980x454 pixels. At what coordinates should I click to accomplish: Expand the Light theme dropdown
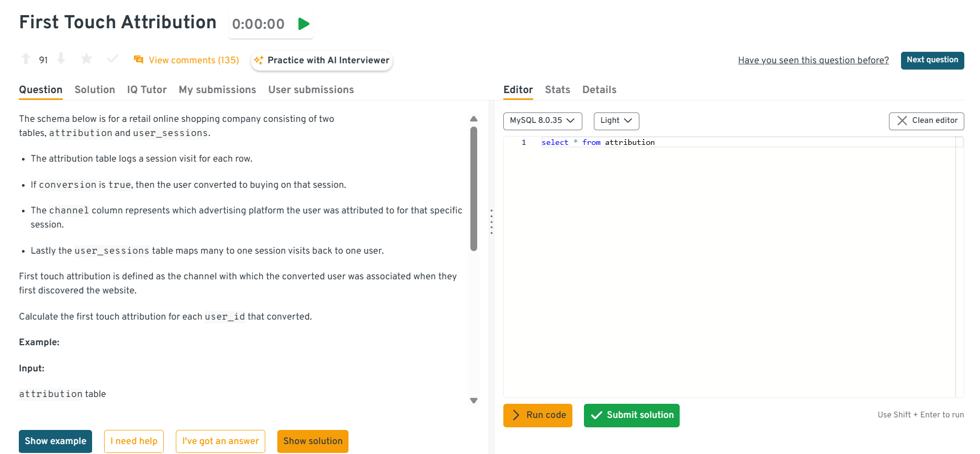coord(616,120)
